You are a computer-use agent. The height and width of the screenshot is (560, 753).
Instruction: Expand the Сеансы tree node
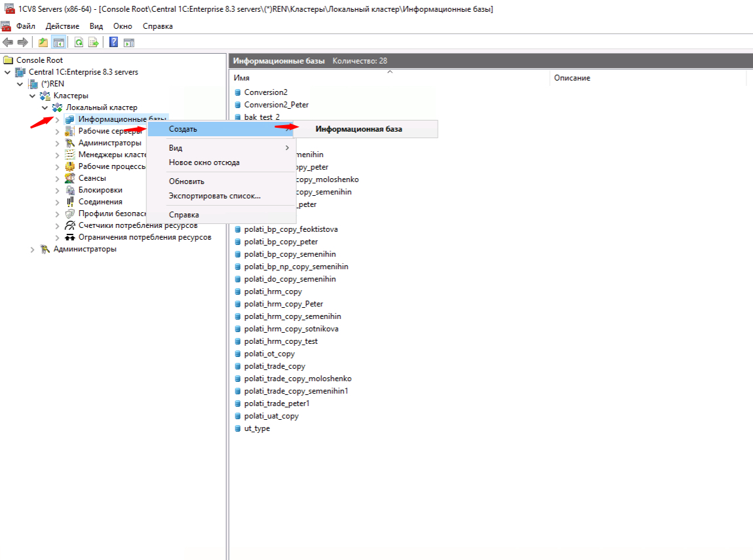[x=57, y=179]
